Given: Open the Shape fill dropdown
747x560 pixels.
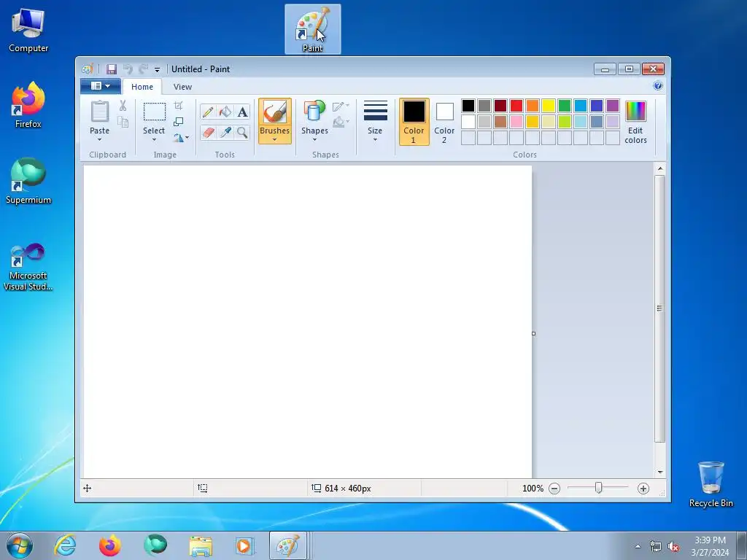Looking at the screenshot, I should [x=341, y=122].
